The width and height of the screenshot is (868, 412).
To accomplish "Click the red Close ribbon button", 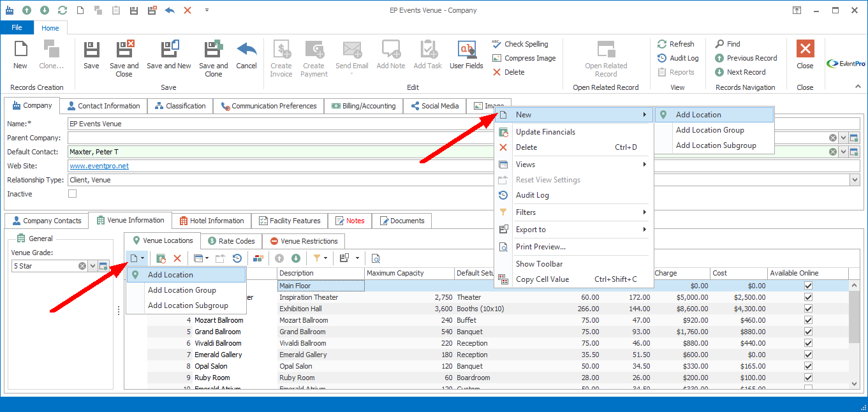I will point(805,55).
